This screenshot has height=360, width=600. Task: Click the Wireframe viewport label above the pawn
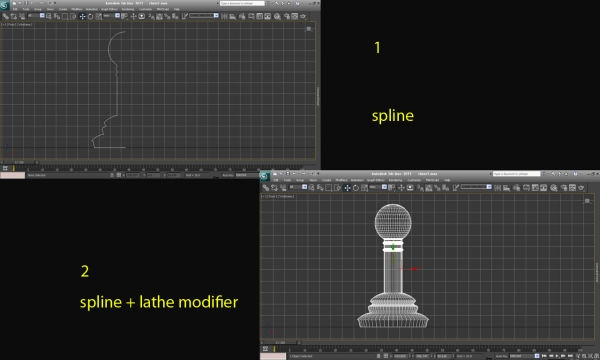tap(286, 196)
